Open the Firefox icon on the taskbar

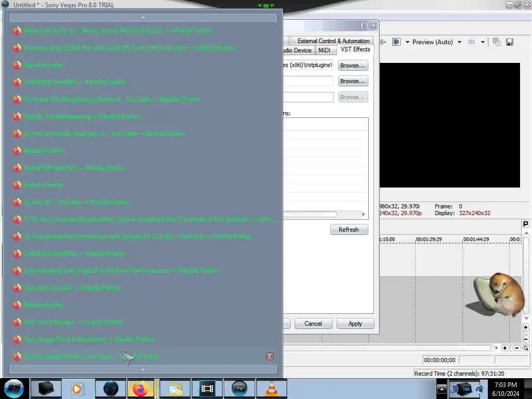pos(140,389)
